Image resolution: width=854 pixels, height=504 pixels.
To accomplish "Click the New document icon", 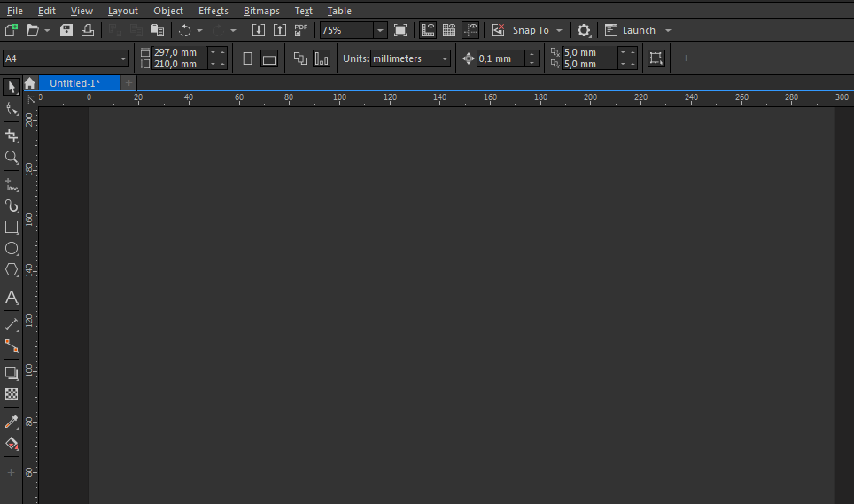I will 12,30.
